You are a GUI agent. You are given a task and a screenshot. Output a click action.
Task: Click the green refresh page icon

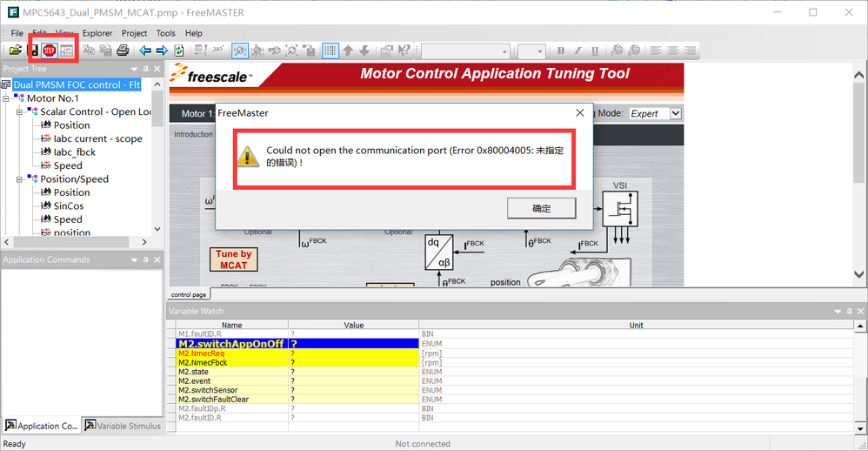[179, 50]
